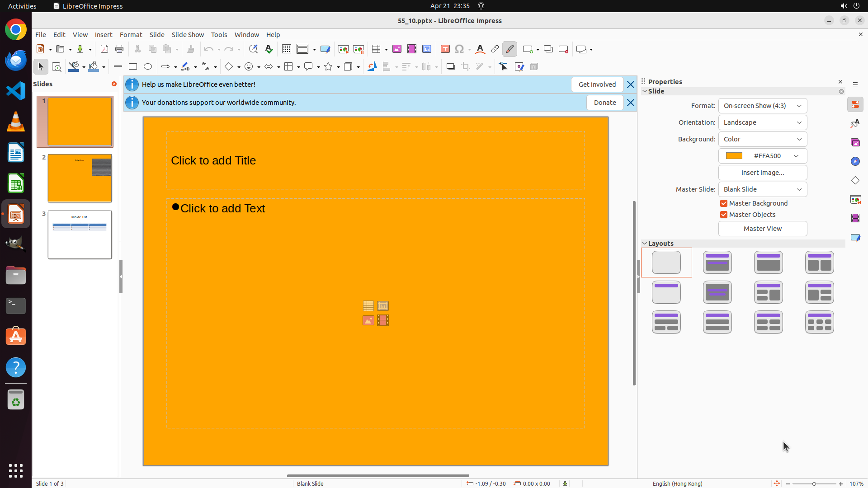Uncheck the Master Background checkbox
Screen dimensions: 868x488
[724, 203]
